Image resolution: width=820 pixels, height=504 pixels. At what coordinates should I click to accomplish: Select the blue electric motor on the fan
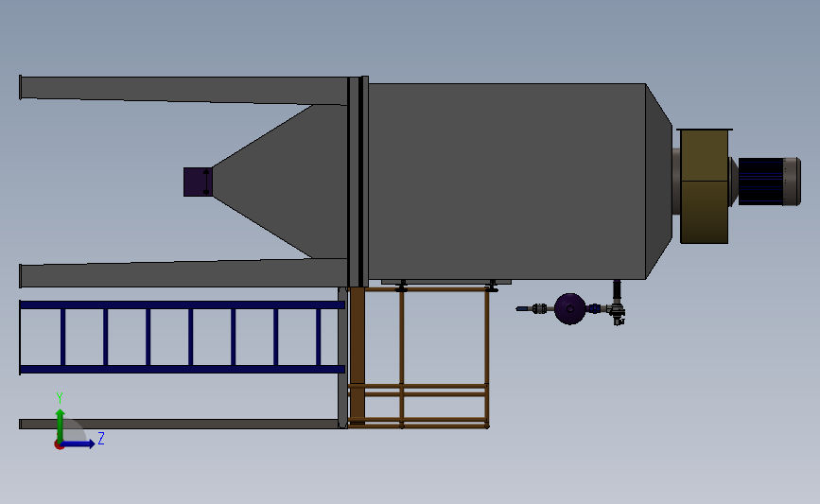click(x=769, y=182)
